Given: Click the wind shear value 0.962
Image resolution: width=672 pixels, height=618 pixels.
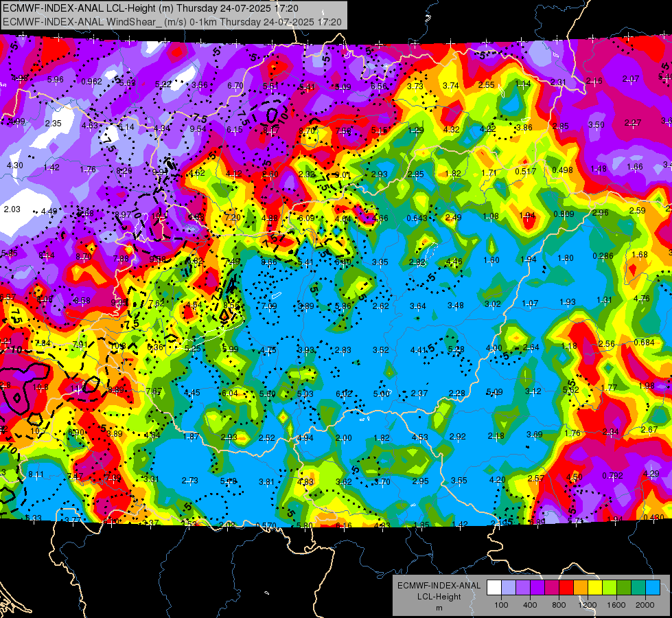Looking at the screenshot, I should pyautogui.click(x=91, y=82).
